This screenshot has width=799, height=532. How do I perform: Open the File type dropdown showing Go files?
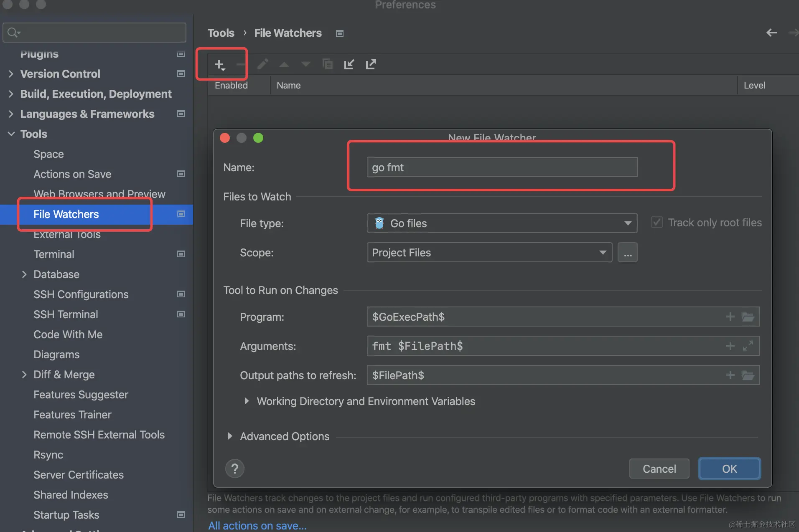click(502, 223)
